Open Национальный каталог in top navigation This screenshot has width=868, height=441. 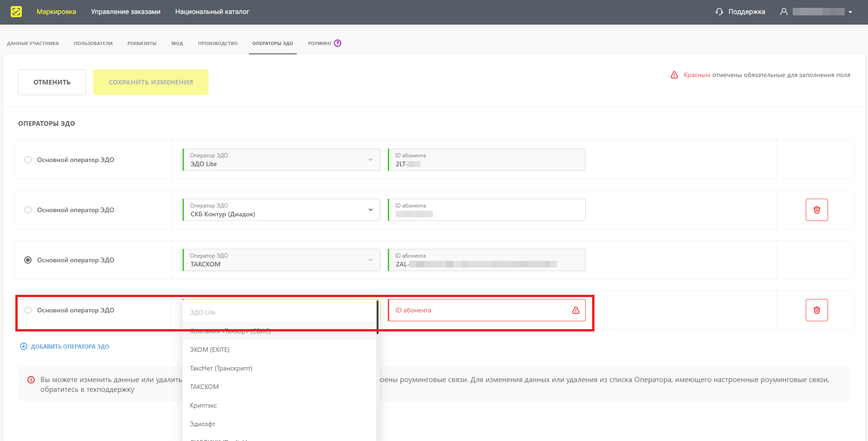coord(212,12)
